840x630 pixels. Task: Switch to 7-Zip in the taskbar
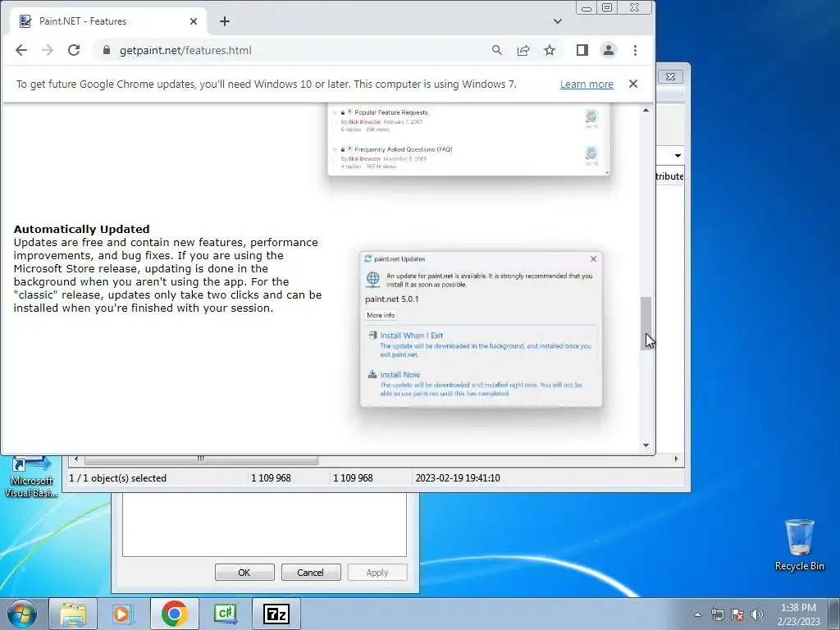[x=276, y=614]
